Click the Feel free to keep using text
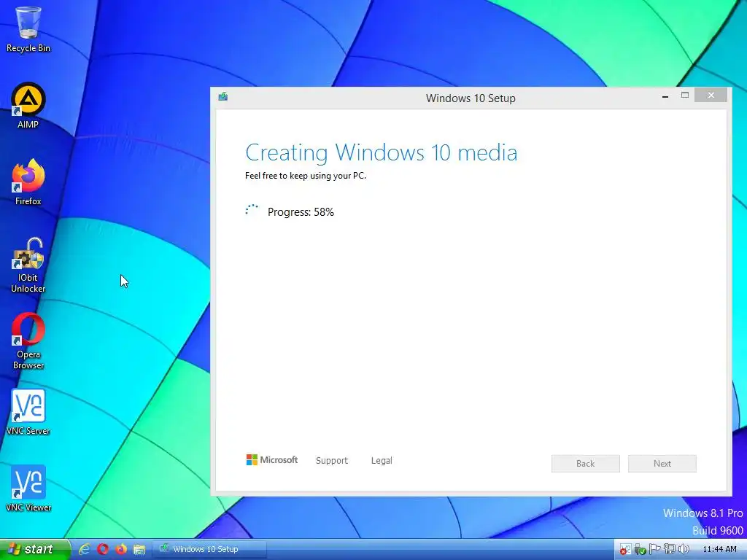This screenshot has width=747, height=560. pos(306,176)
